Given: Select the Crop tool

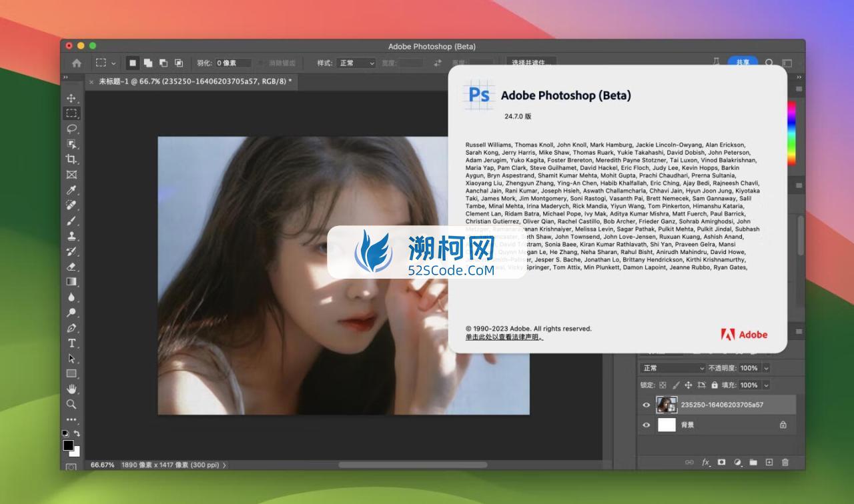Looking at the screenshot, I should 71,159.
